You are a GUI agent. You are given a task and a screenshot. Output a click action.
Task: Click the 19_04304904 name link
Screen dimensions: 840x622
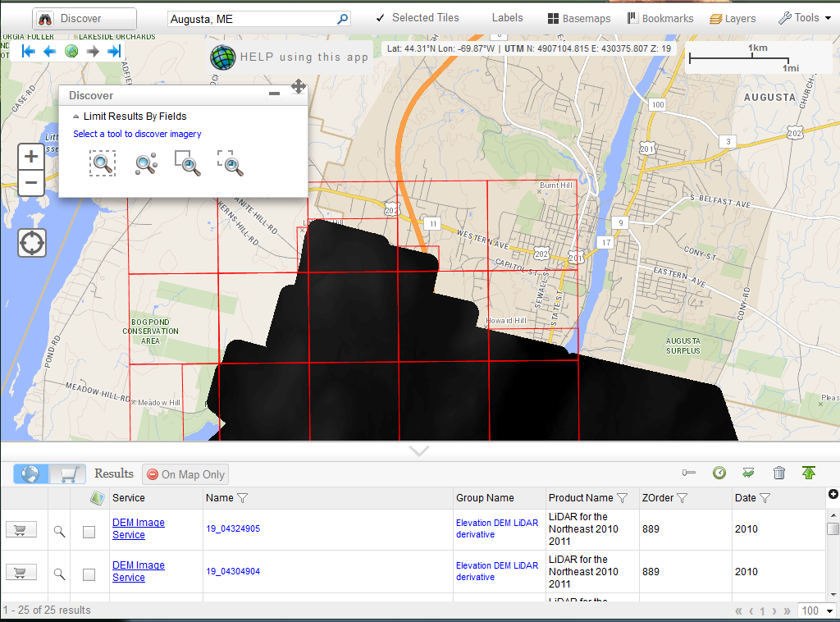[x=233, y=572]
